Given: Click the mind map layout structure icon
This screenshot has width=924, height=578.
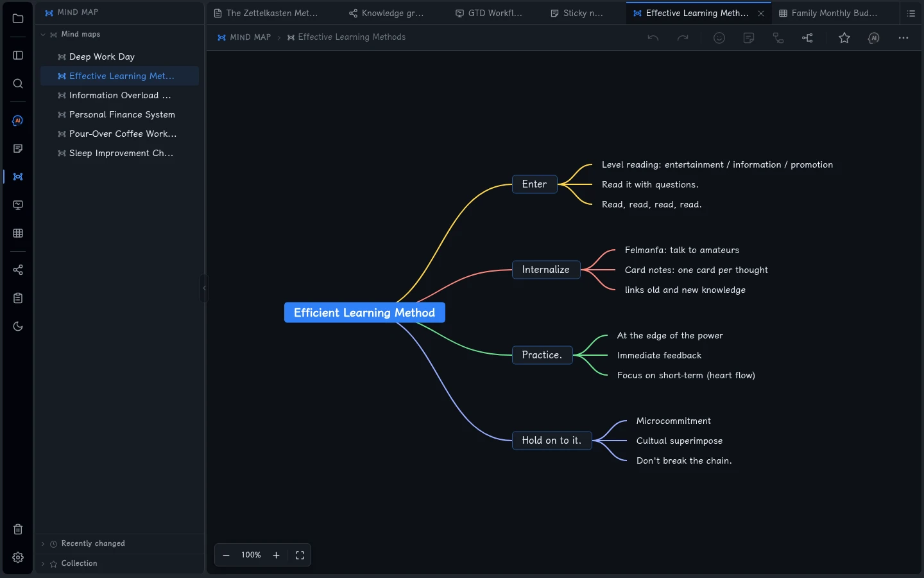Looking at the screenshot, I should (808, 38).
